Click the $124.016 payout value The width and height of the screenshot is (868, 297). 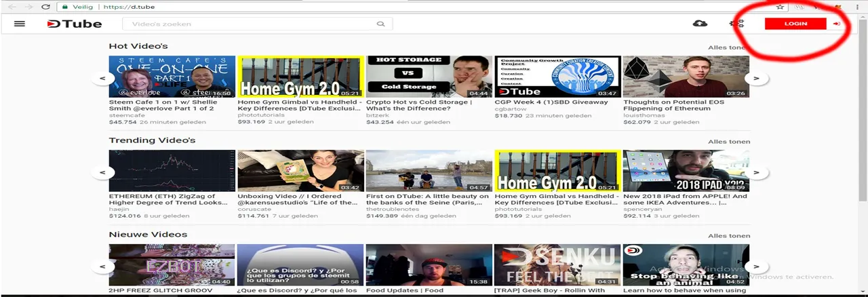click(x=125, y=216)
